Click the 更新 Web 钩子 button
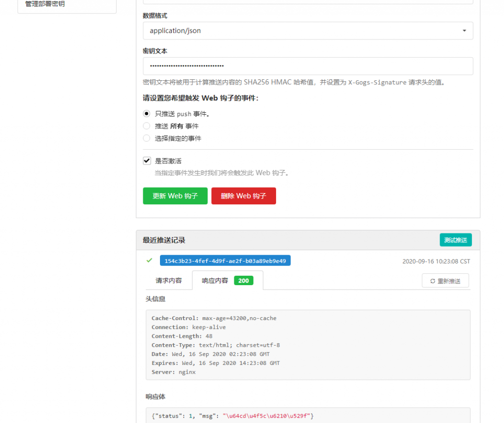Image resolution: width=504 pixels, height=423 pixels. click(x=175, y=195)
